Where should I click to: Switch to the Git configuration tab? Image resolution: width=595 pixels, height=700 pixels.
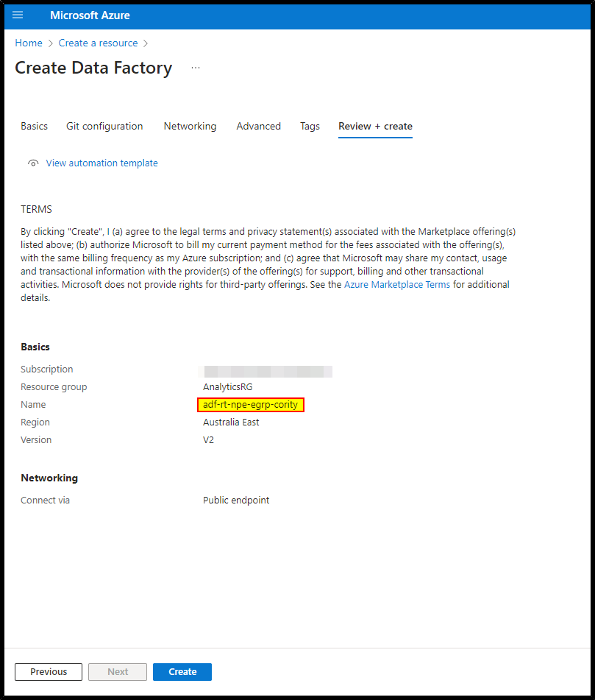point(104,127)
